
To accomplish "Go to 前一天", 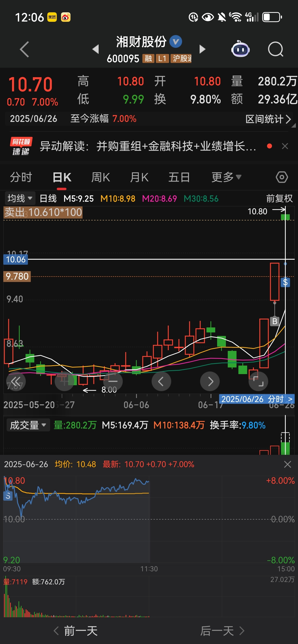I will coord(75,631).
